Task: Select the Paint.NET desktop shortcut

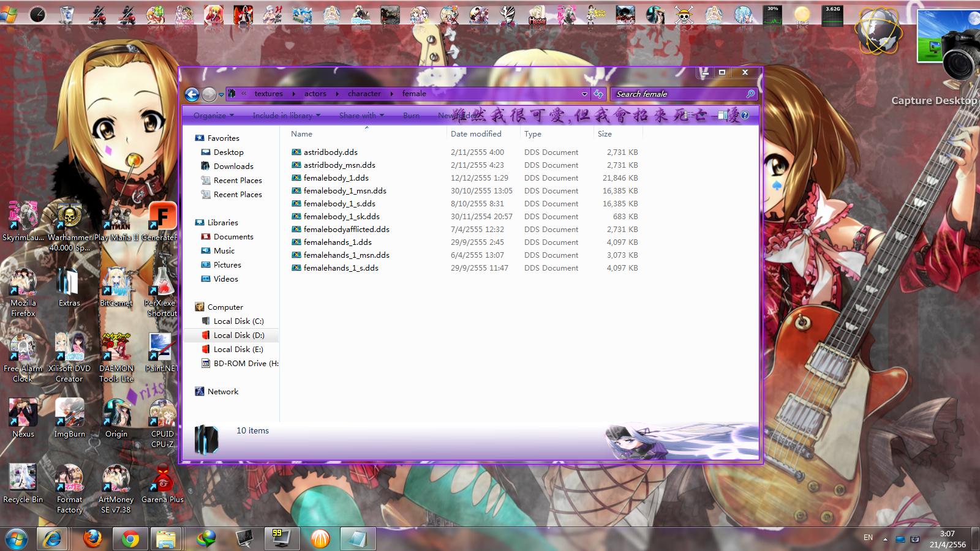Action: pyautogui.click(x=161, y=353)
